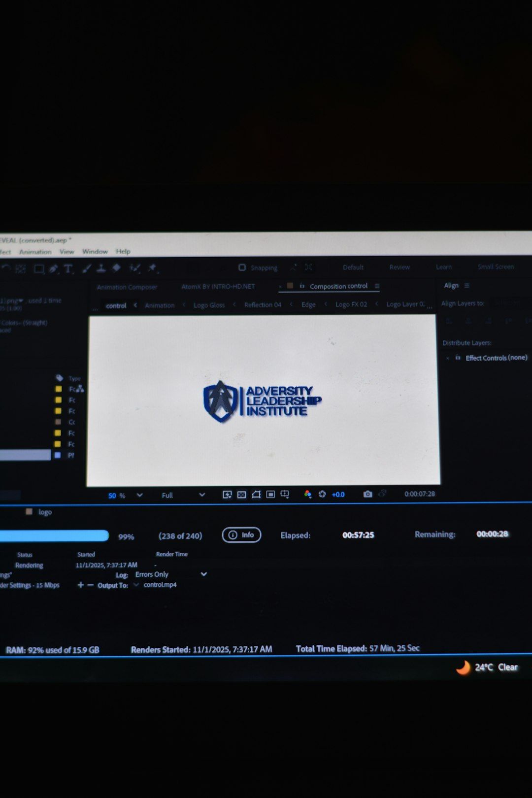Switch to the Animation Composer tab

(x=127, y=287)
